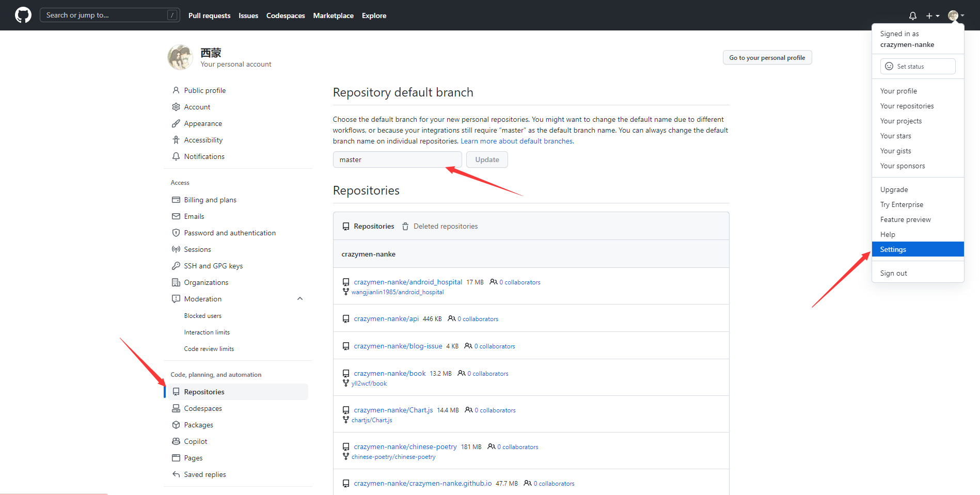Click the Update default branch button
This screenshot has height=495, width=980.
tap(487, 159)
